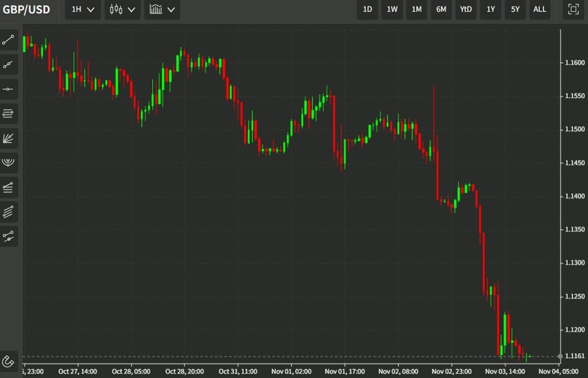Select the Fibonacci arcs tool
Image resolution: width=588 pixels, height=378 pixels.
click(8, 163)
